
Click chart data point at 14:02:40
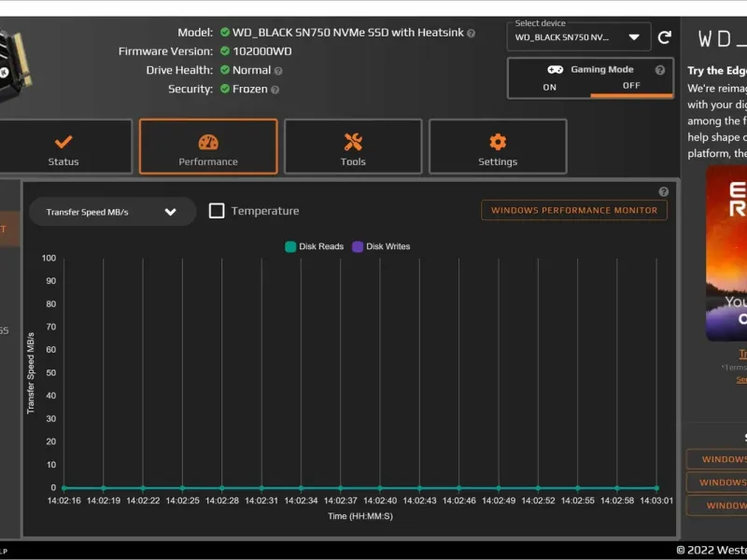coord(380,488)
